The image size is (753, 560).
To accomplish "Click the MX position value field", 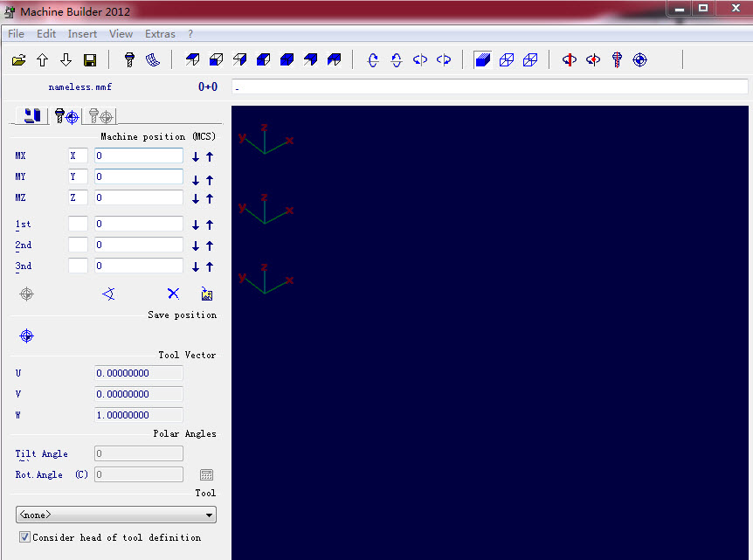I will point(139,156).
